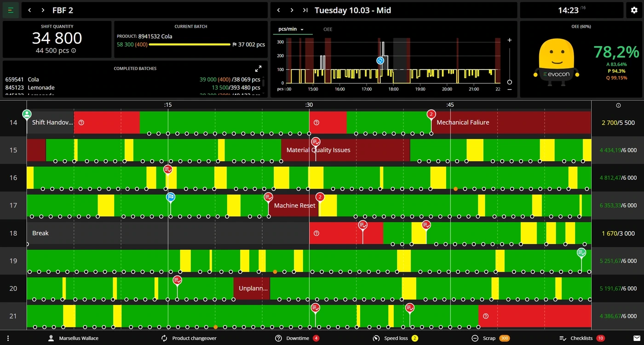Open the pcs/min chart dropdown
The height and width of the screenshot is (345, 644).
292,29
